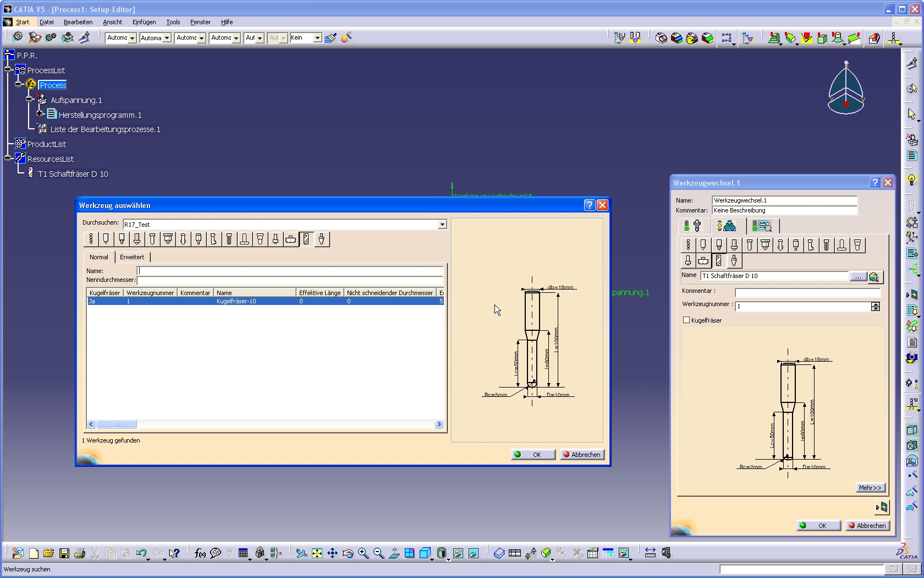Click Abbrechen in Werkzeugwechsel.1 dialog
Viewport: 924px width, 578px height.
pyautogui.click(x=867, y=526)
